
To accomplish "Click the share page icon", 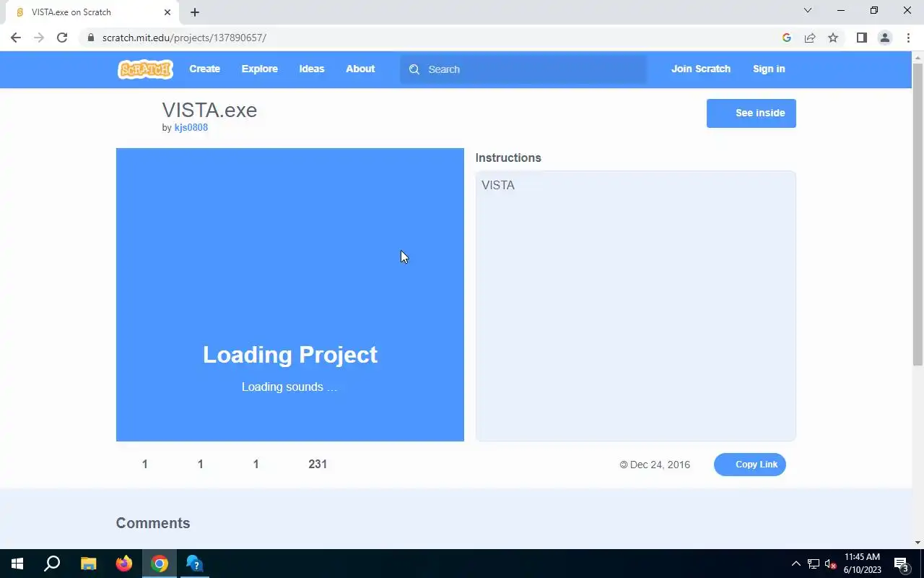I will (x=810, y=38).
